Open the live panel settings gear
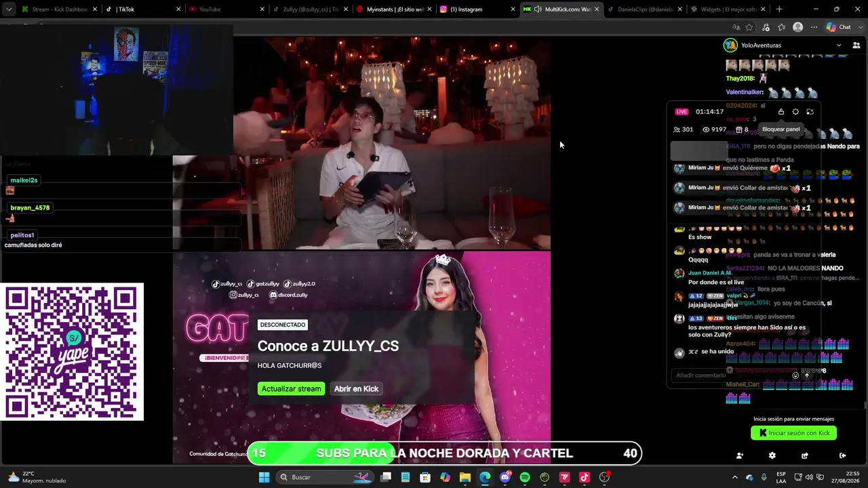 coord(795,112)
